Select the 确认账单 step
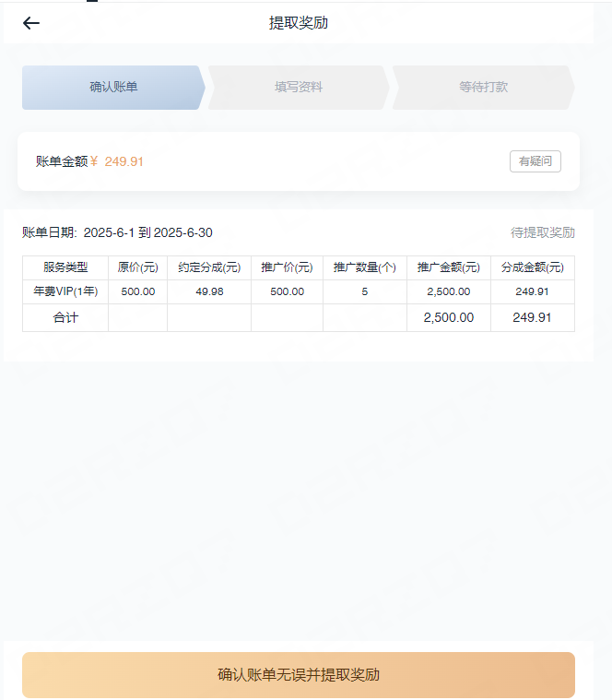612x700 pixels. (x=113, y=88)
